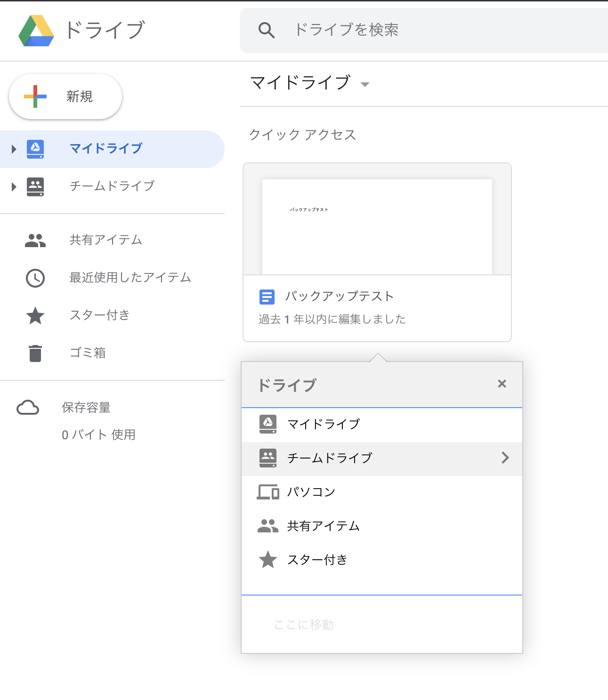Image resolution: width=608 pixels, height=700 pixels.
Task: Select チームドライブ in the sidebar
Action: [x=112, y=187]
